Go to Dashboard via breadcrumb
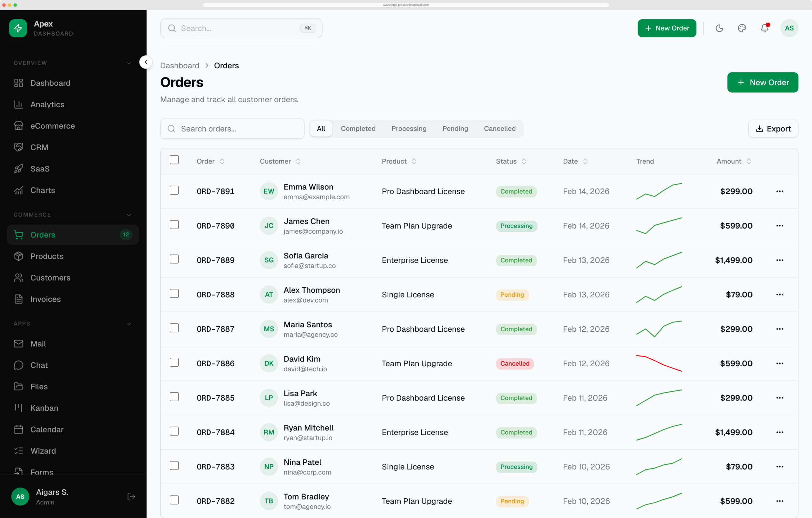This screenshot has width=812, height=518. 180,65
